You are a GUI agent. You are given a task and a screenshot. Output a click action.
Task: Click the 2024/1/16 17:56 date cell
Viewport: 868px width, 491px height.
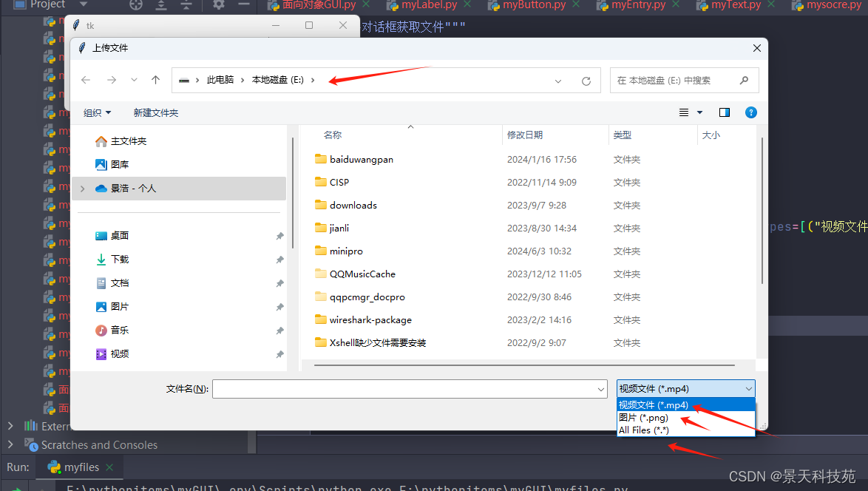click(x=542, y=160)
